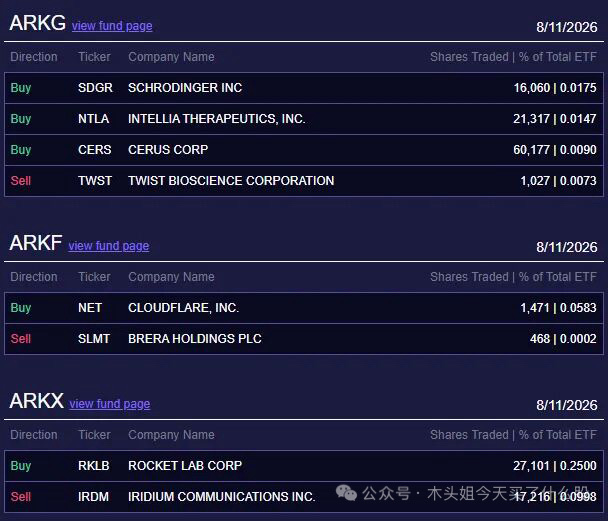The image size is (608, 521).
Task: Click the 16,060 | 0.0175 shares value
Action: coord(555,88)
